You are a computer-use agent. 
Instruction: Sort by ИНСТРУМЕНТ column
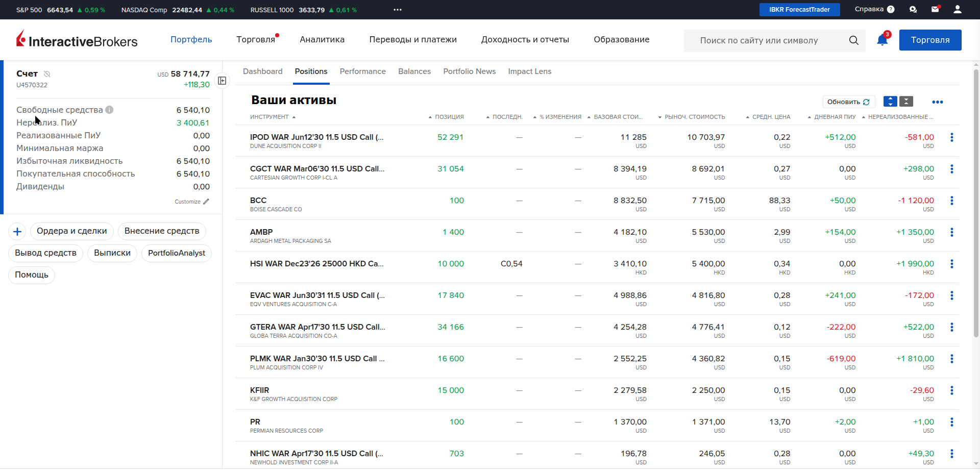pos(273,117)
